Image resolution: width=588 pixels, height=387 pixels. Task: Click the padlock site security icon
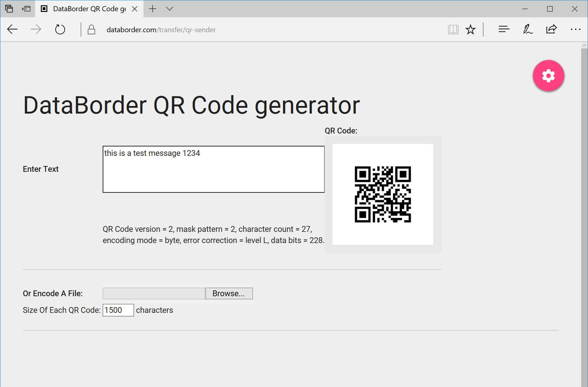[x=91, y=30]
